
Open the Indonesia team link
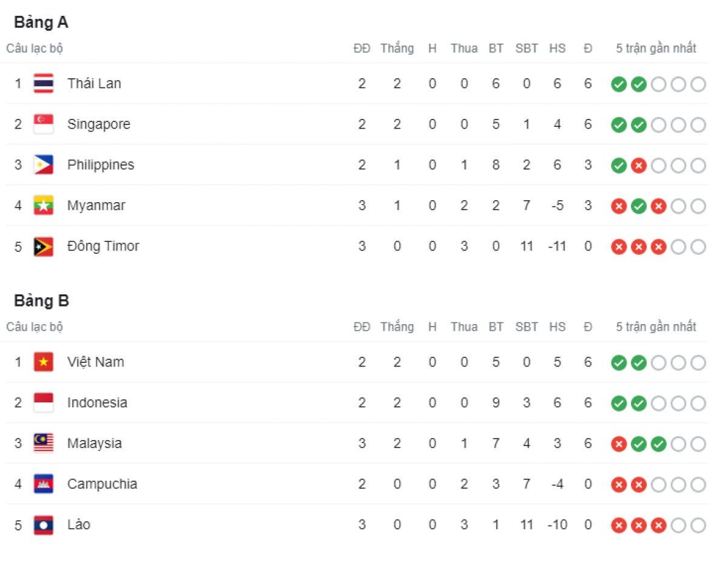97,403
